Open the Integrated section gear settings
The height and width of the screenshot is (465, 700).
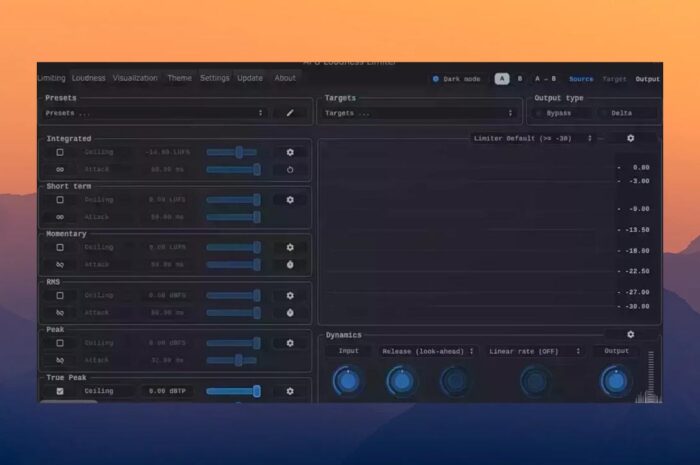pyautogui.click(x=290, y=152)
